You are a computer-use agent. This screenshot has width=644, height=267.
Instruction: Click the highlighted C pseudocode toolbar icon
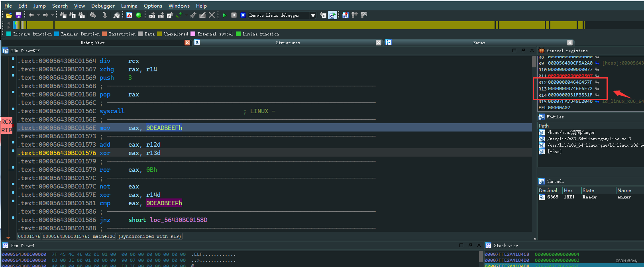[x=332, y=15]
